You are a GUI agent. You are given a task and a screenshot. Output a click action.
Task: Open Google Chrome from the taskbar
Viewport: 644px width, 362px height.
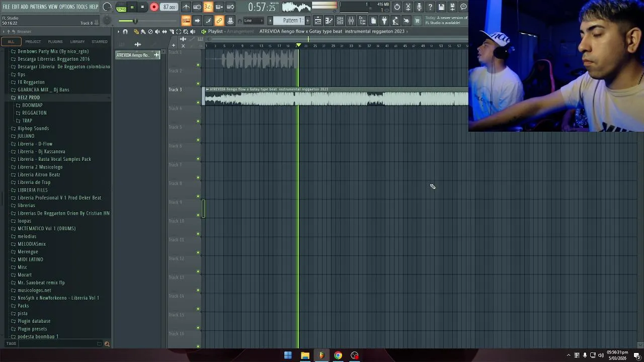pos(338,355)
